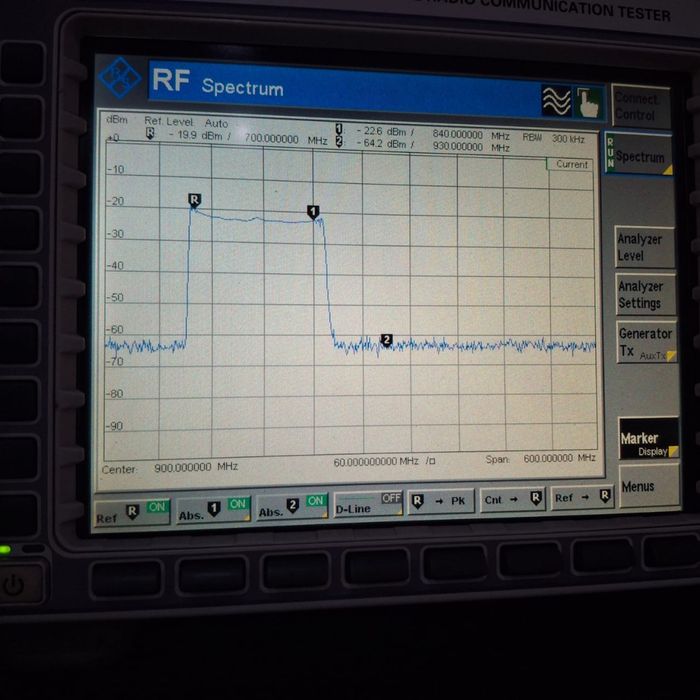Select the Spectrum RUN softkey
This screenshot has width=700, height=700.
(638, 154)
